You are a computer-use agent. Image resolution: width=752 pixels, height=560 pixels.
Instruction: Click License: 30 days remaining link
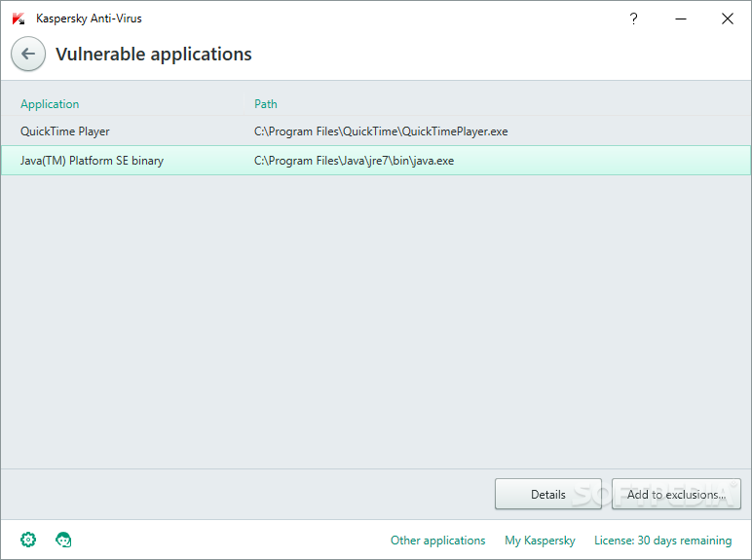[x=662, y=541]
